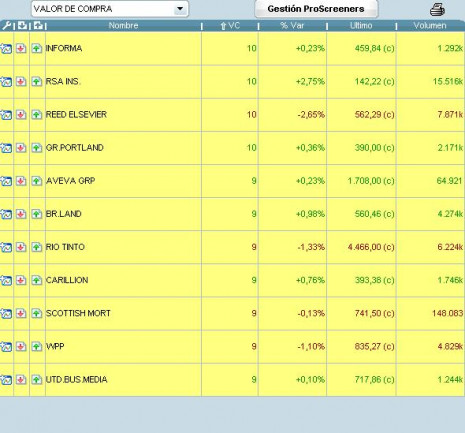Click red down-arrow icon for RIO TINTO
Screen dimensions: 465x433
click(x=21, y=247)
